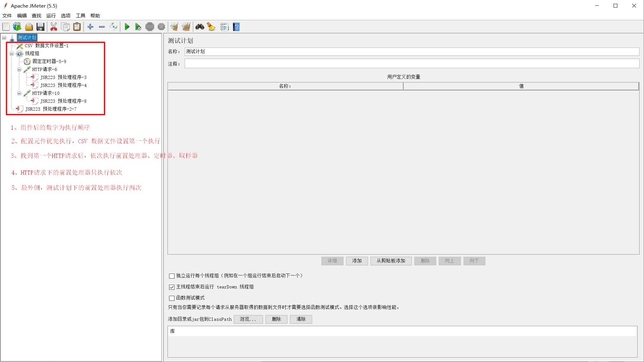
Task: Click the Paste clipboard icon
Action: (x=77, y=27)
